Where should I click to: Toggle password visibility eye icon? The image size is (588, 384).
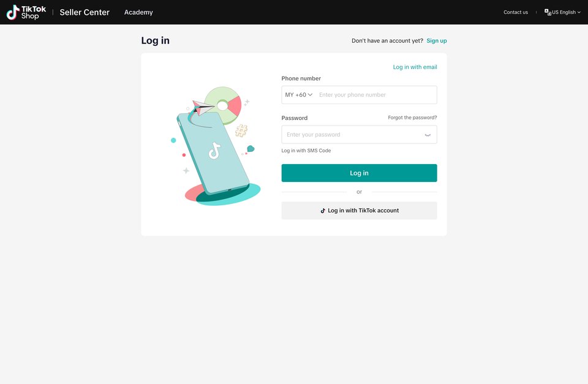(x=428, y=135)
